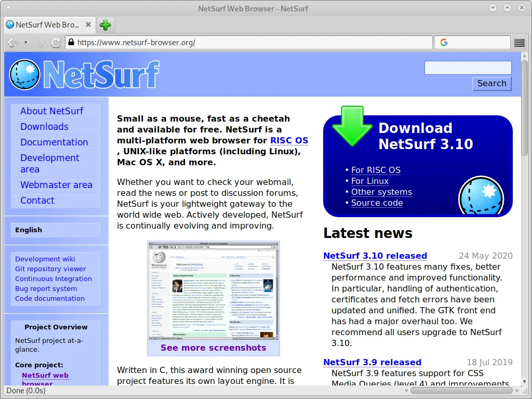Open the English language selector
532x399 pixels.
(x=29, y=230)
